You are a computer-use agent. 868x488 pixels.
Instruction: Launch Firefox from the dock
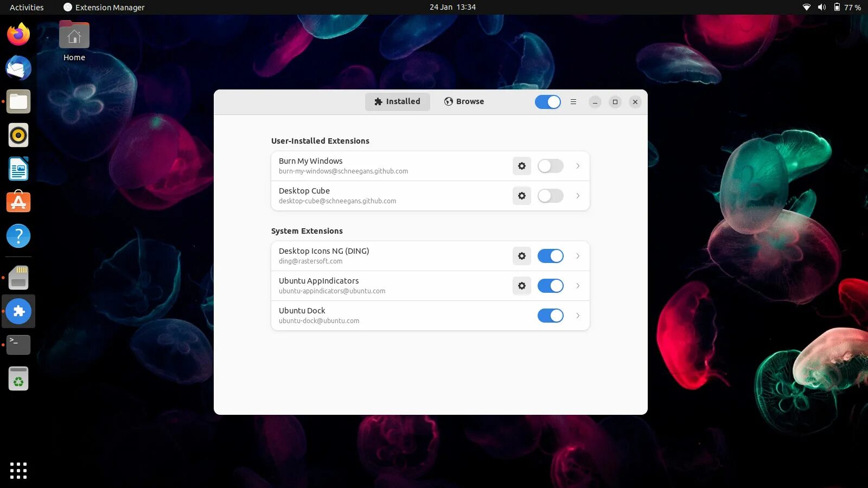point(18,35)
